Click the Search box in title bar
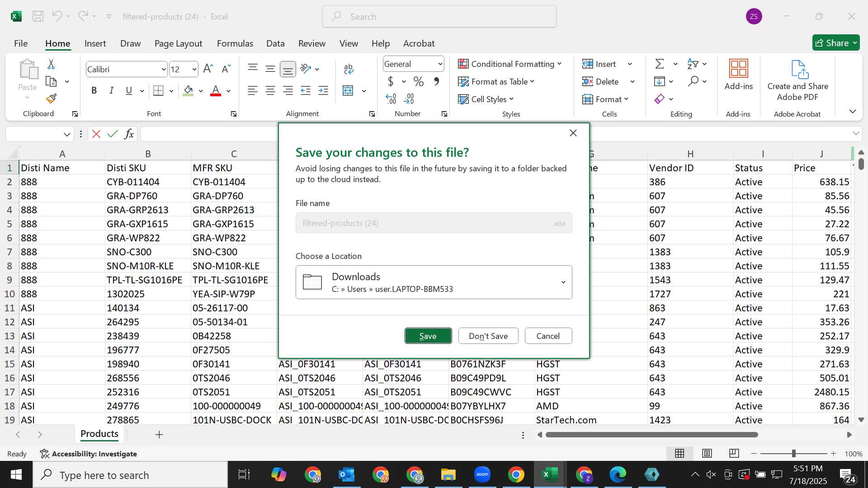Image resolution: width=868 pixels, height=488 pixels. point(439,17)
